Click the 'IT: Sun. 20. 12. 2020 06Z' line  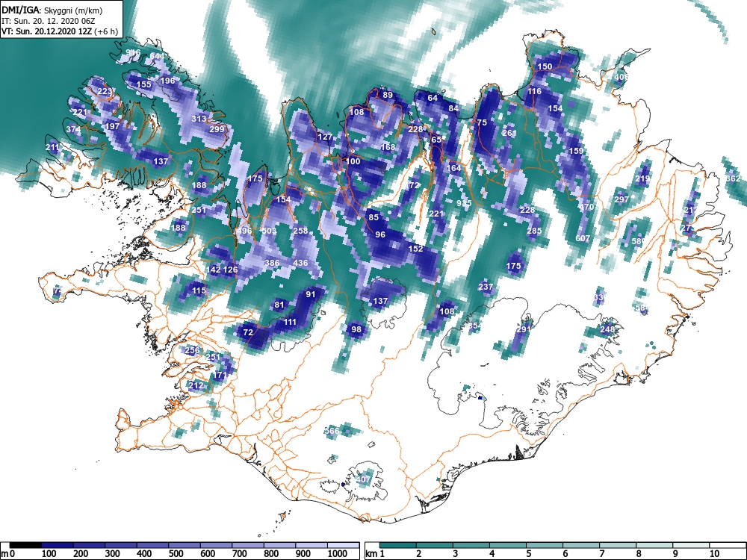[46, 21]
